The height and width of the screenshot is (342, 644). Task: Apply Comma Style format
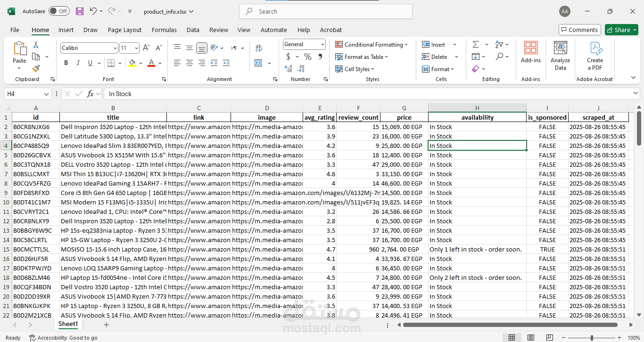pyautogui.click(x=321, y=57)
